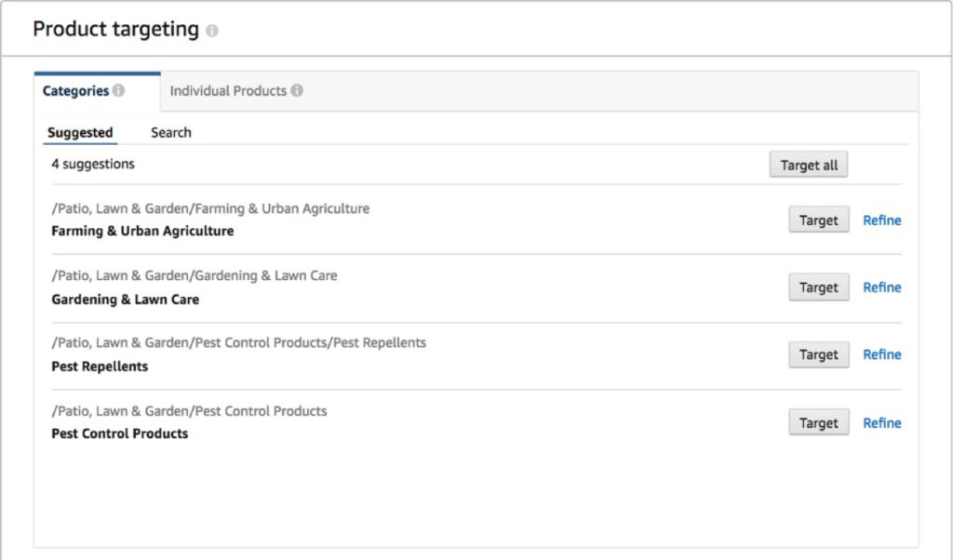This screenshot has height=560, width=953.
Task: Refine the Pest Control Products category
Action: click(881, 422)
